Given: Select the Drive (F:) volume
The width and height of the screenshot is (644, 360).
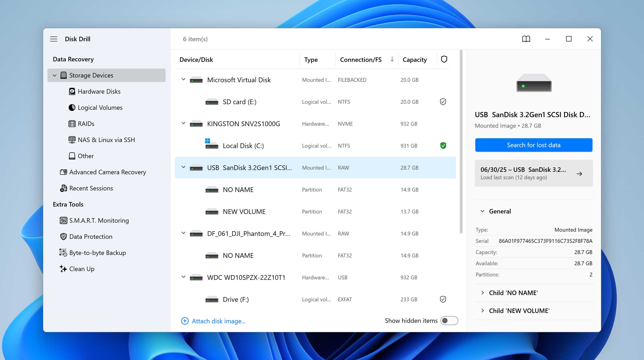Looking at the screenshot, I should (315, 299).
